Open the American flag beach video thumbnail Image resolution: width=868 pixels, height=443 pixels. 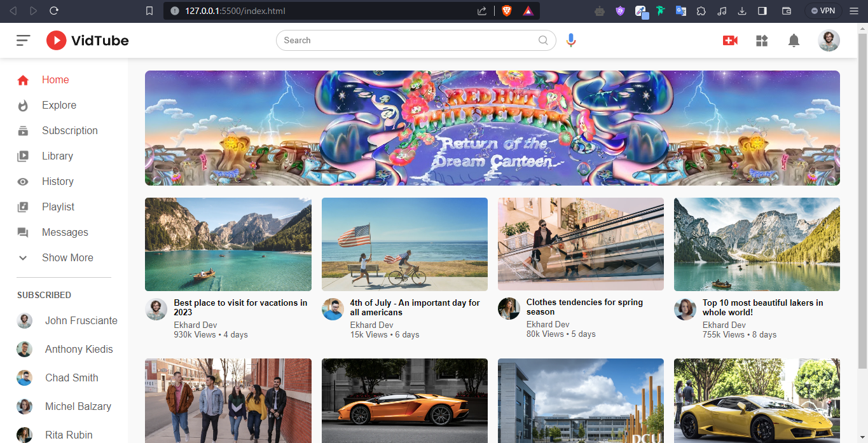[404, 244]
